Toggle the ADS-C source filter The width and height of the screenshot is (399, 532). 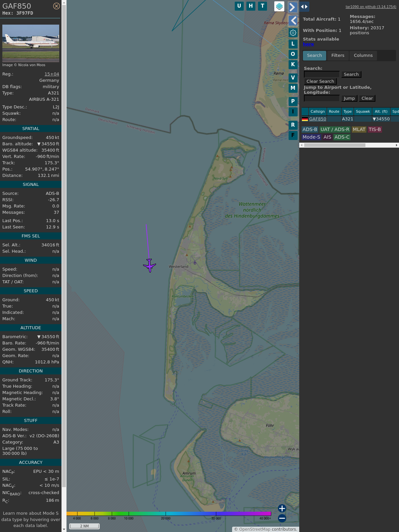point(342,137)
